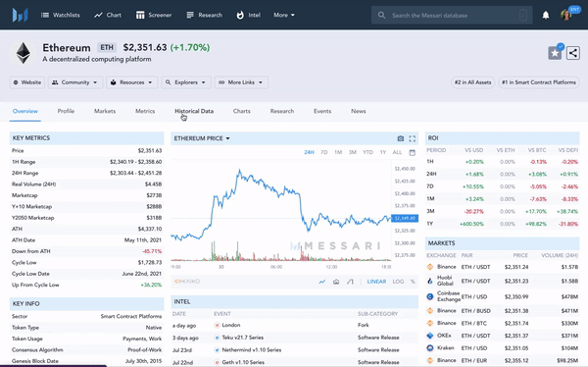Switch to the Metrics tab
Screen dimensions: 588x367
point(145,111)
